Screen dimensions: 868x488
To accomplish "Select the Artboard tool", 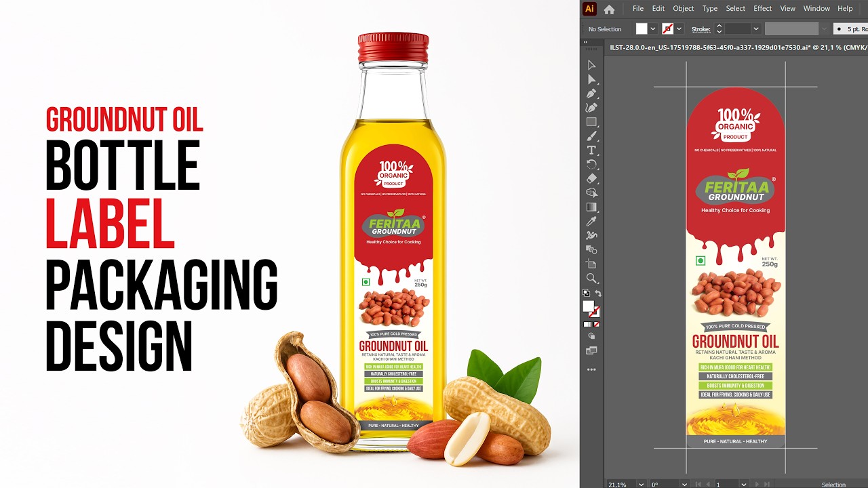I will [x=591, y=264].
